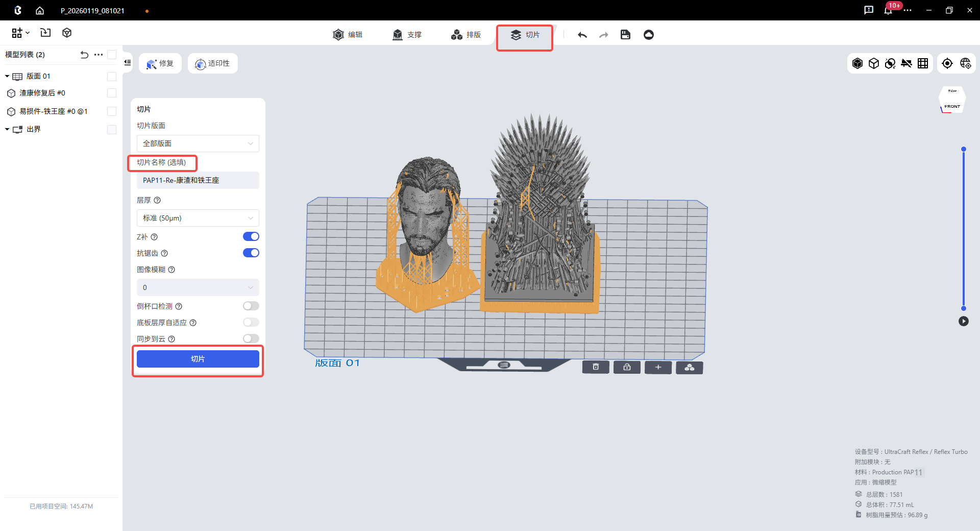980x531 pixels.
Task: Collapse the 版面 01 tree node
Action: point(7,76)
